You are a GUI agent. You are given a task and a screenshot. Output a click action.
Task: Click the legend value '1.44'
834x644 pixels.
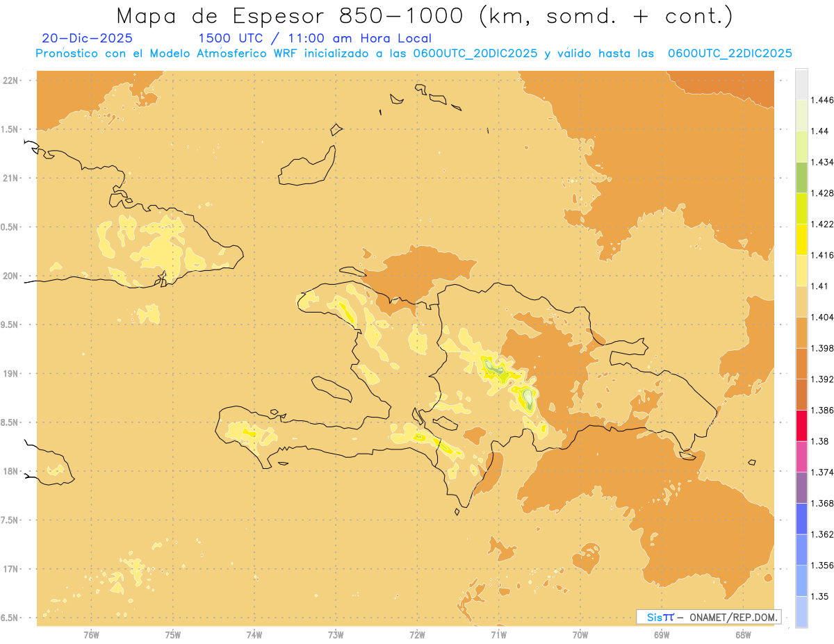(820, 131)
